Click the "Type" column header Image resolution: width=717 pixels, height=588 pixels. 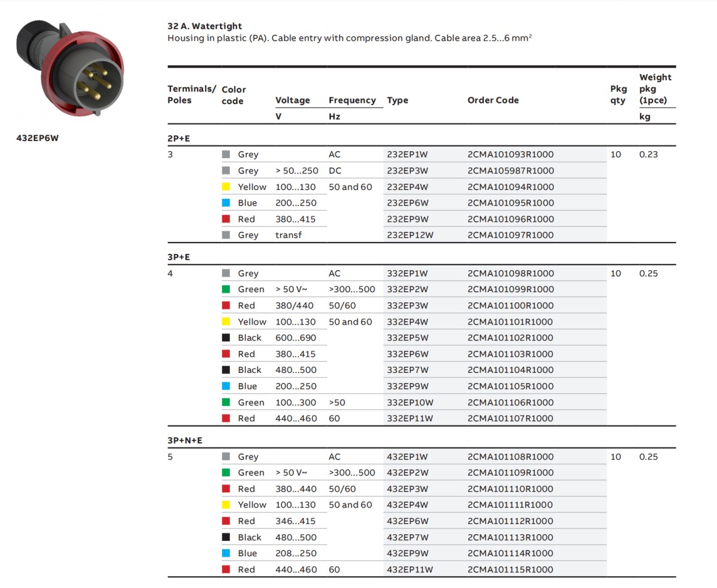tap(397, 100)
